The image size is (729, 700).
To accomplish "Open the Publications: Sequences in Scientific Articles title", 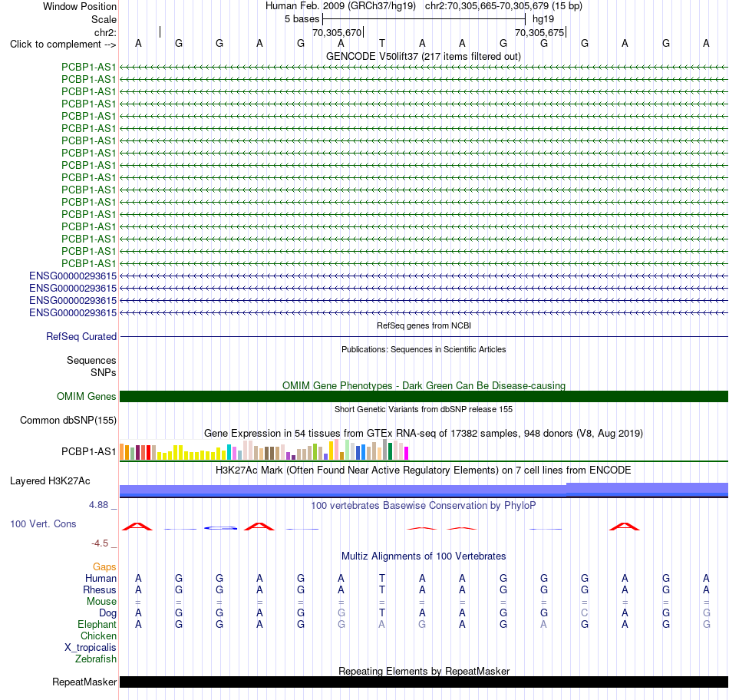I will coord(424,349).
